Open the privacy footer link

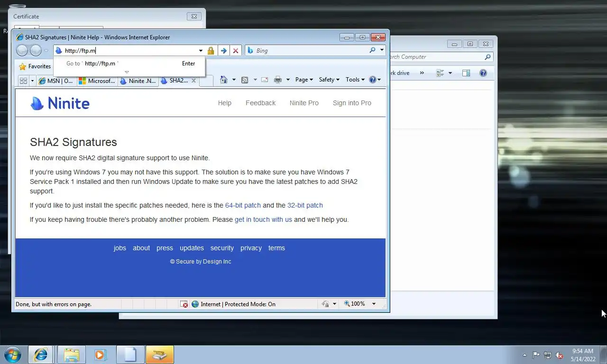click(x=251, y=248)
